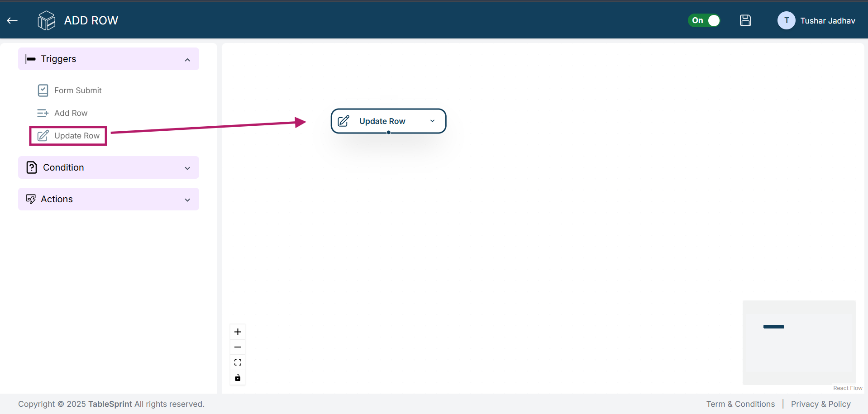Click the zoom in plus control
Viewport: 868px width, 414px height.
[x=238, y=332]
